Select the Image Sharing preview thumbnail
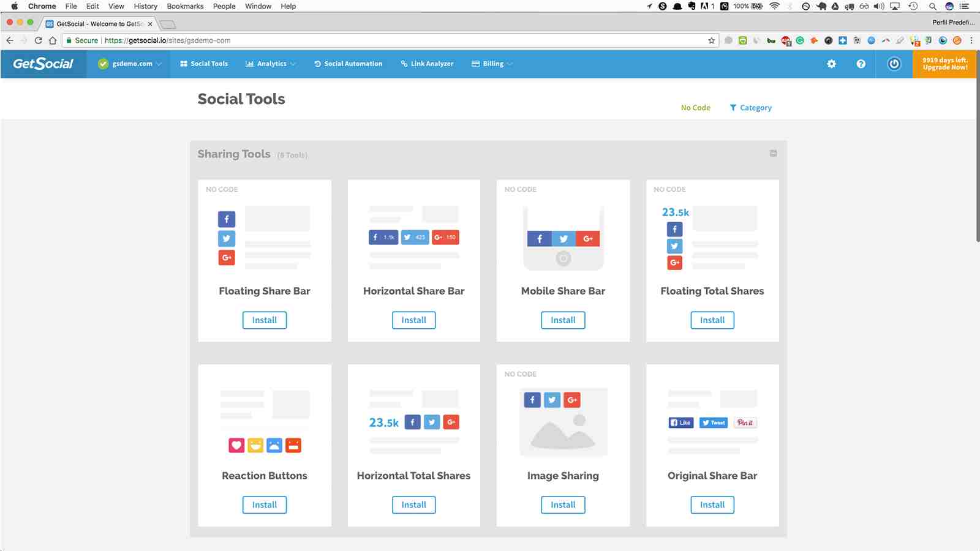The height and width of the screenshot is (551, 980). (x=563, y=422)
